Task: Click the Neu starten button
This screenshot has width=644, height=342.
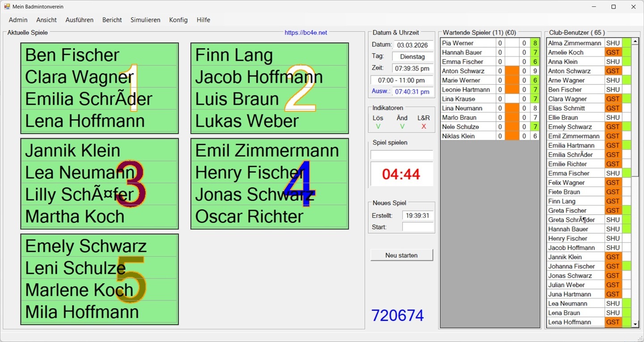Action: coord(402,255)
